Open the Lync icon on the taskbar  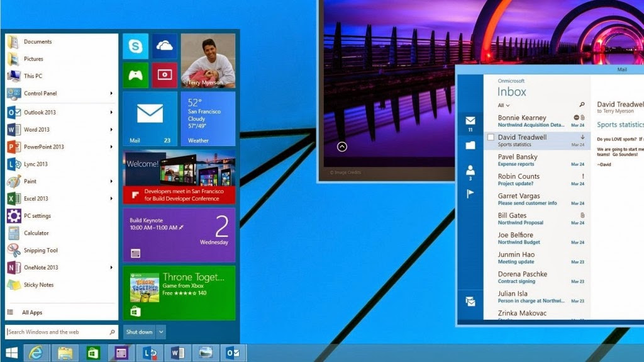pos(150,353)
